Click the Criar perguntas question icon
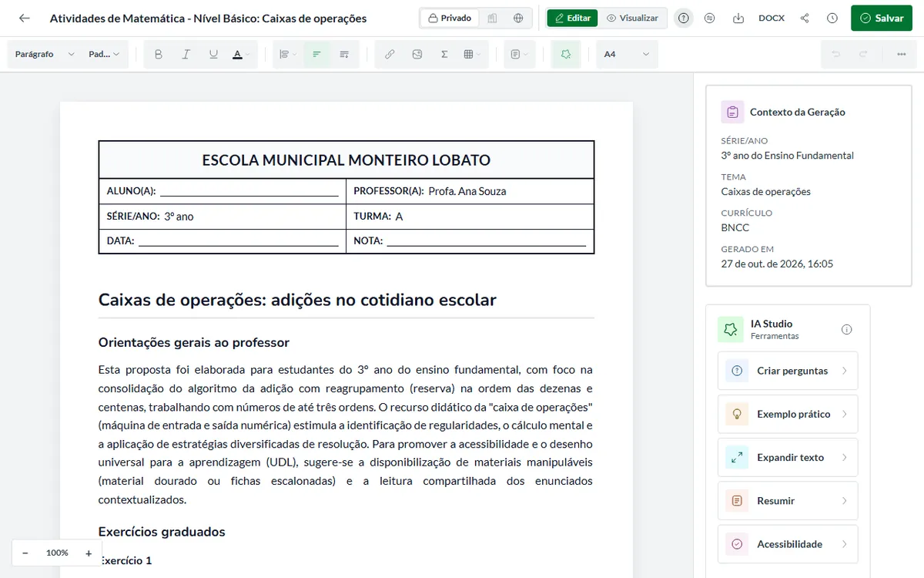924x578 pixels. click(737, 371)
